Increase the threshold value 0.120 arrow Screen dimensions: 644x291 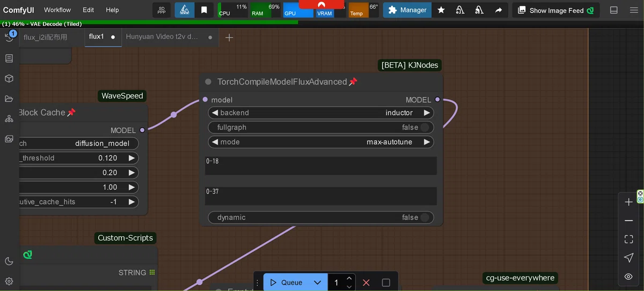point(131,158)
